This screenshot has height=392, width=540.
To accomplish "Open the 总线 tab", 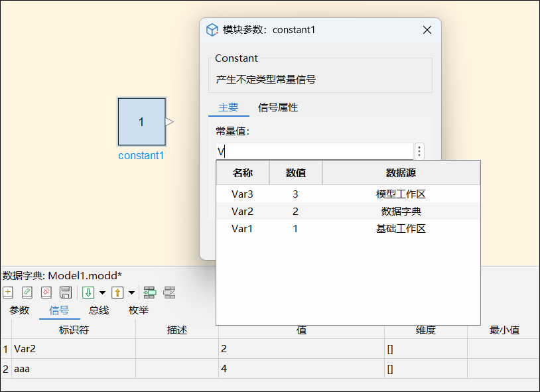I will click(99, 310).
